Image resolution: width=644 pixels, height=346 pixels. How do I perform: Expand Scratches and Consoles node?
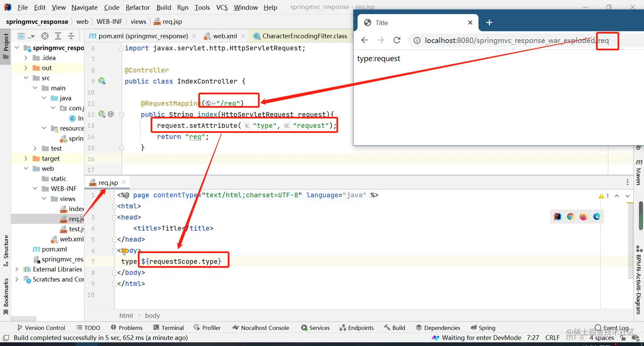pyautogui.click(x=17, y=280)
